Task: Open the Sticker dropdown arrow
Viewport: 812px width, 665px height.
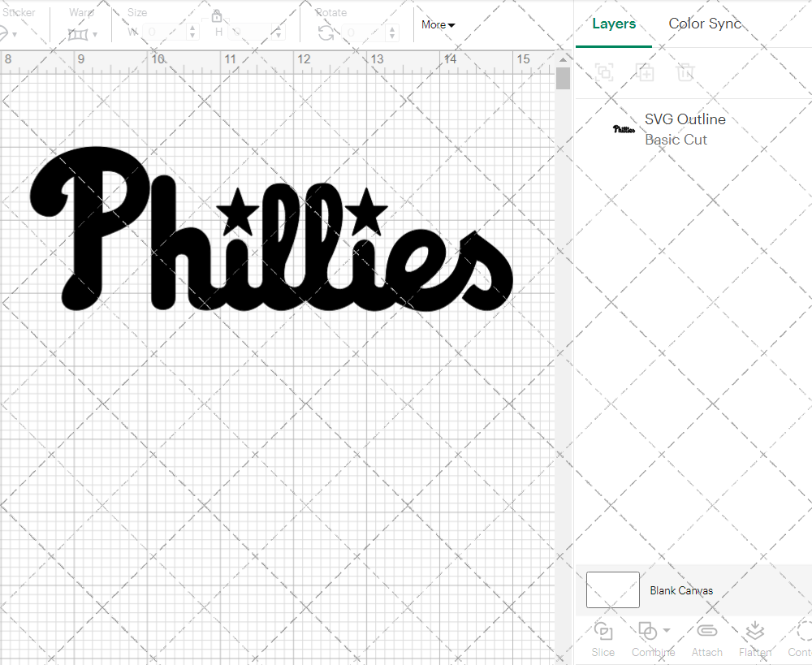Action: click(15, 35)
